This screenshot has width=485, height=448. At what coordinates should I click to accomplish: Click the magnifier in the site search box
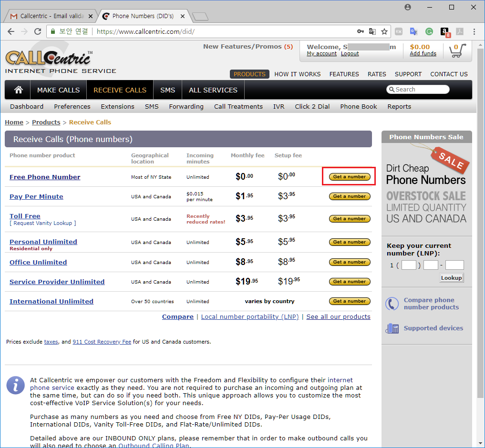[392, 89]
